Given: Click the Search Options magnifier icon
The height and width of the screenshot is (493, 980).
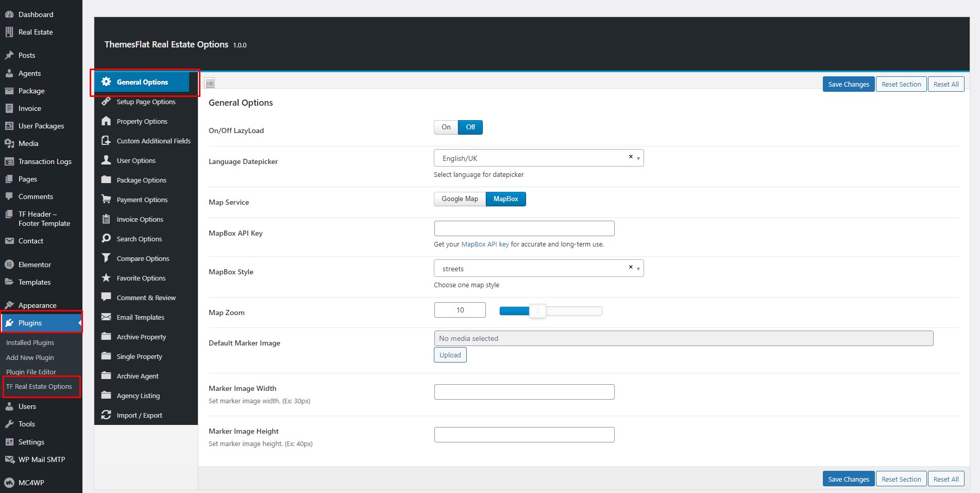Looking at the screenshot, I should tap(106, 238).
